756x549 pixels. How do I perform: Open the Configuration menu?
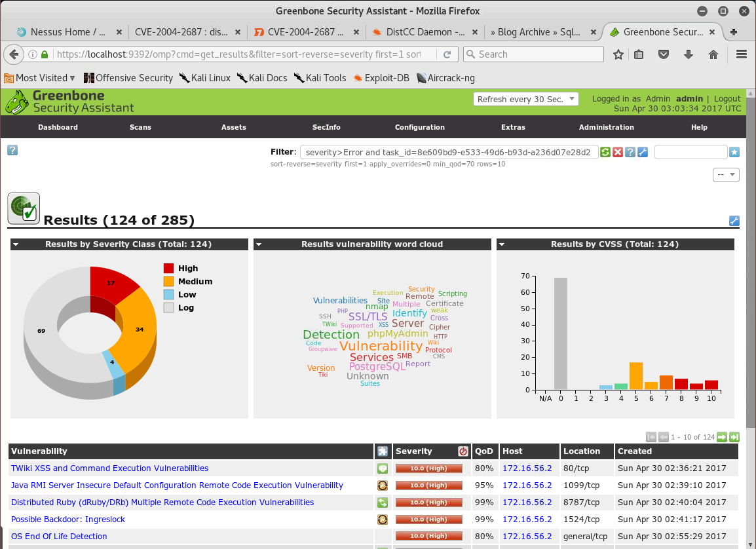(420, 127)
